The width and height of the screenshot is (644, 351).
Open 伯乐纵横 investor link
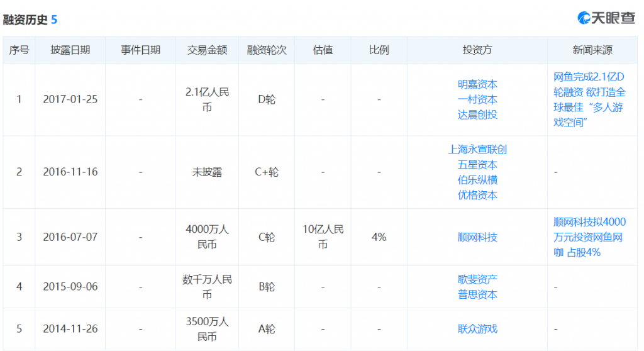point(477,180)
